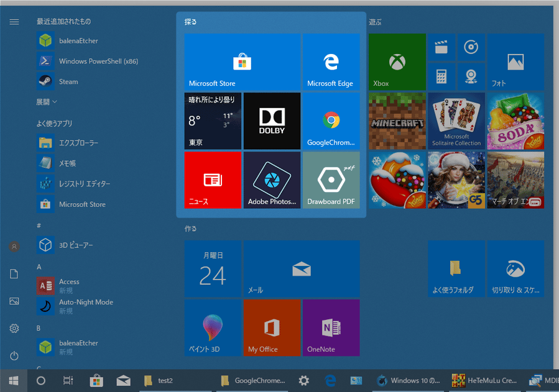Open the calendar tile showing 月曜日 24
Screen dimensions: 559x392
213,269
